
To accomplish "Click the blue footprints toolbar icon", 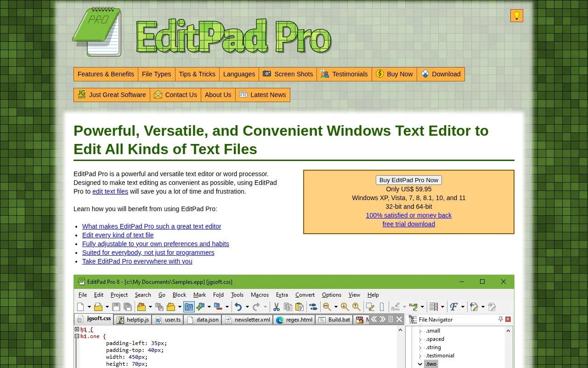I will coord(313,307).
